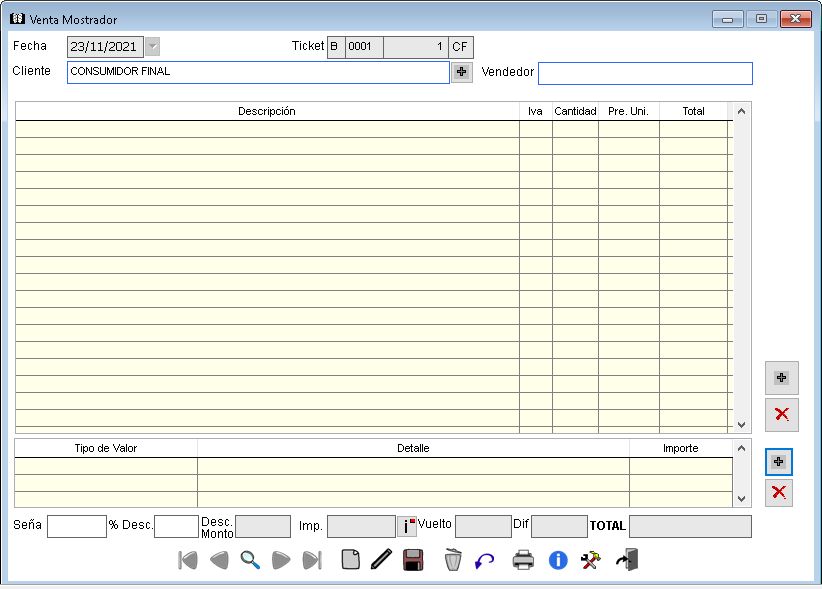Viewport: 822px width, 589px height.
Task: Click the trash bin delete icon
Action: 453,560
